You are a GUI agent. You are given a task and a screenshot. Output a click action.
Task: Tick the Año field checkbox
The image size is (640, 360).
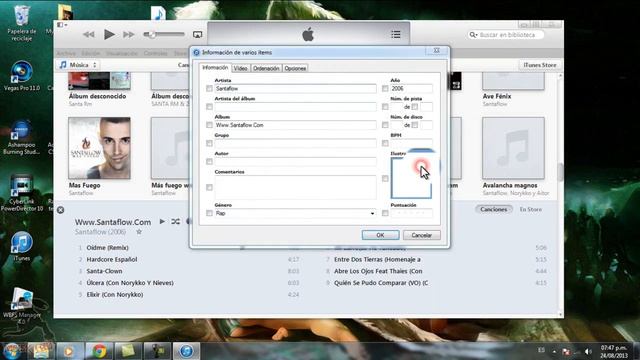click(x=385, y=89)
